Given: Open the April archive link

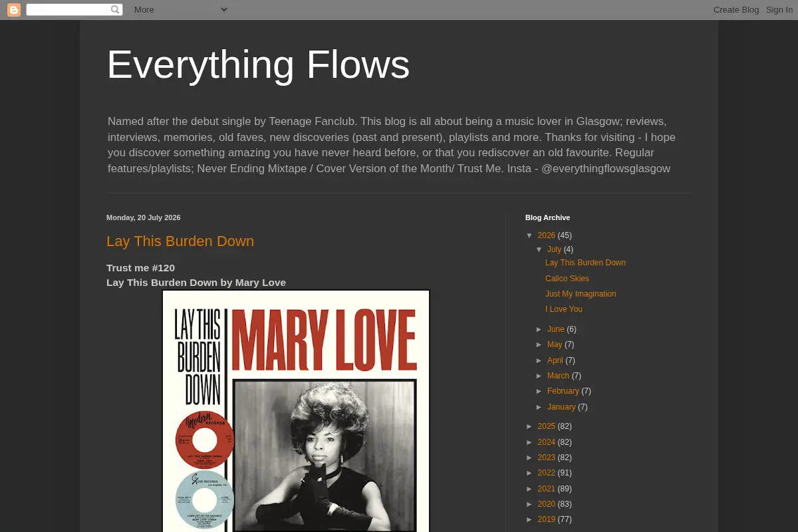Looking at the screenshot, I should [x=555, y=360].
